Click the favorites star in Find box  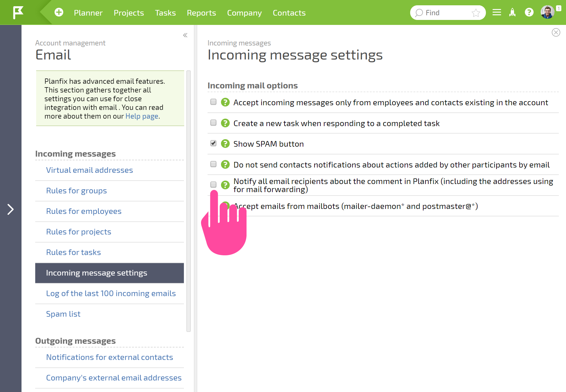pyautogui.click(x=476, y=13)
